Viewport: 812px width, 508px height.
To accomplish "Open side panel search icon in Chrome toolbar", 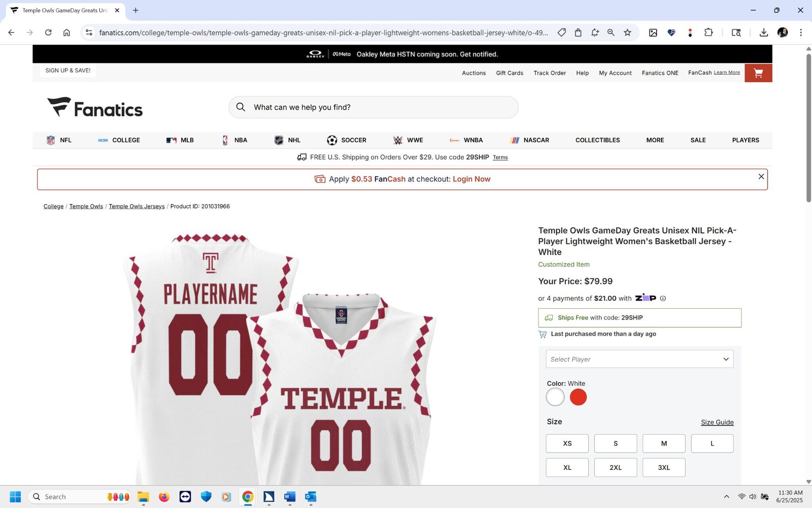I will 736,33.
